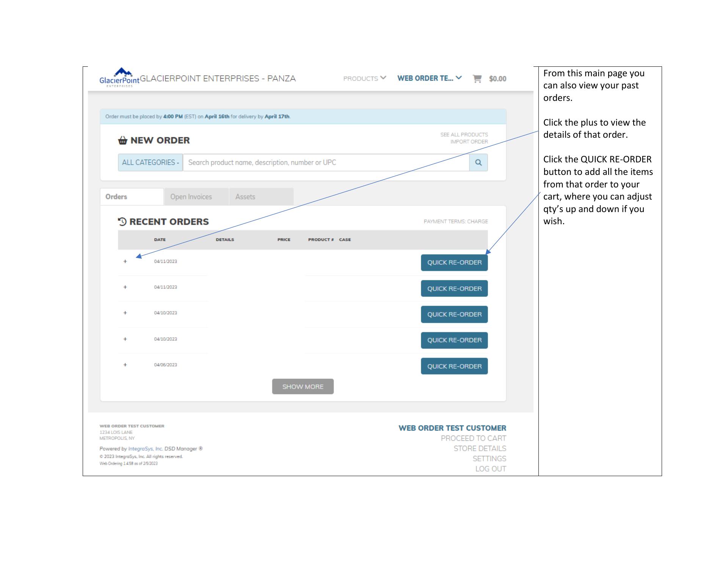Quick re-order the 04/06/2023 order
728x563 pixels.
tap(454, 366)
